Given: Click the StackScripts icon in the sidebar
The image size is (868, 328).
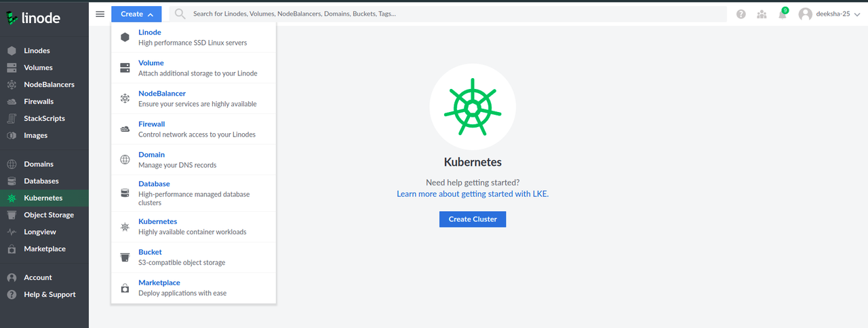Looking at the screenshot, I should (12, 119).
